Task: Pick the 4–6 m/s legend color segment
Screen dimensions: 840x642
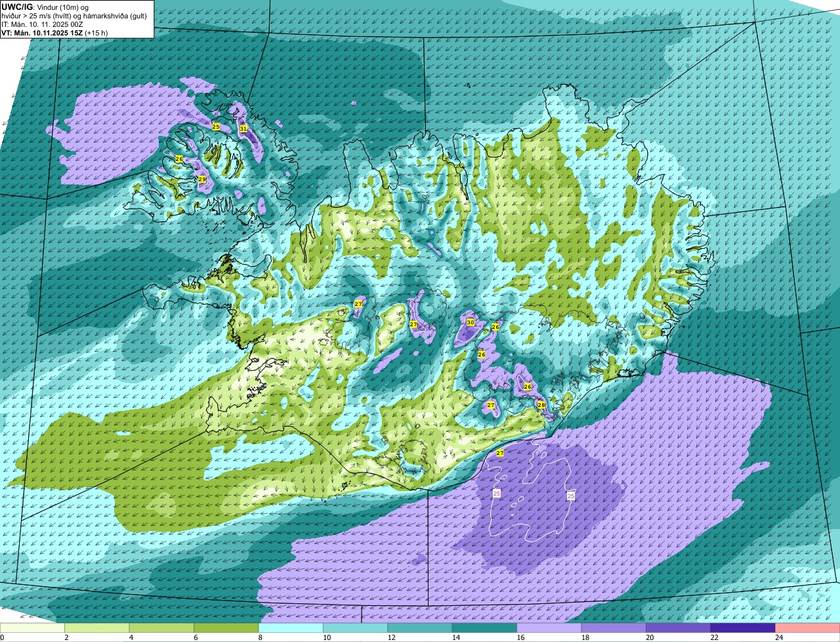Action: coord(161,628)
